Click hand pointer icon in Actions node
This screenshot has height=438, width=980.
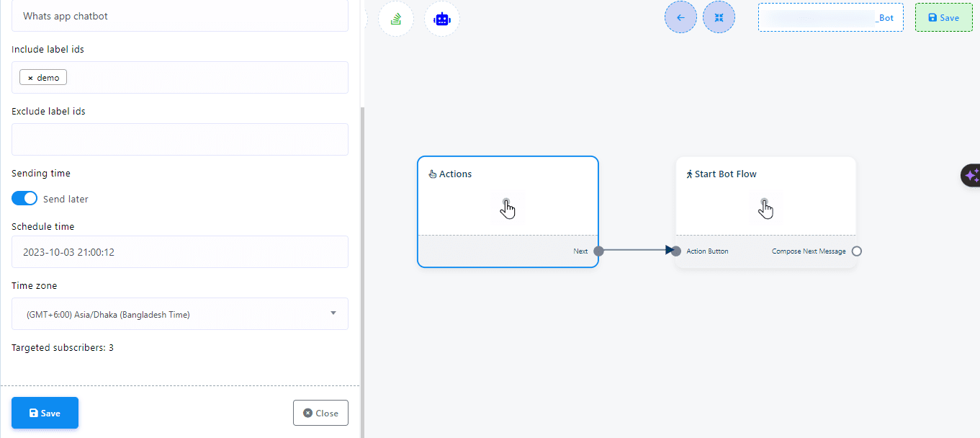click(x=508, y=207)
